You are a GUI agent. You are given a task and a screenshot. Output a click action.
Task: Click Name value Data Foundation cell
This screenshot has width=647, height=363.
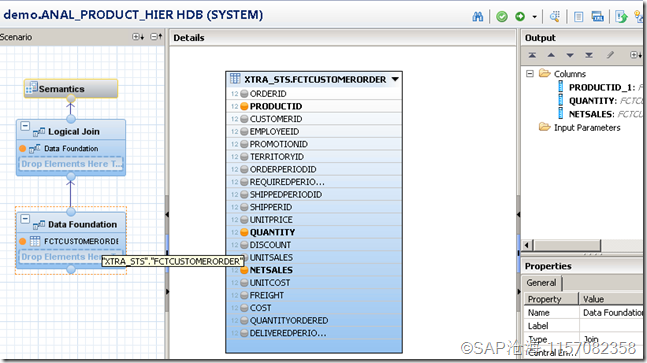pos(611,313)
